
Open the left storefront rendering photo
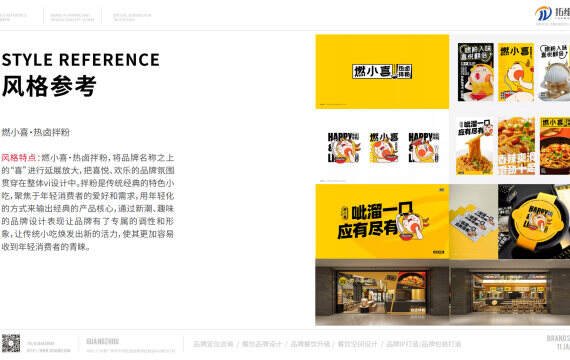click(x=382, y=292)
